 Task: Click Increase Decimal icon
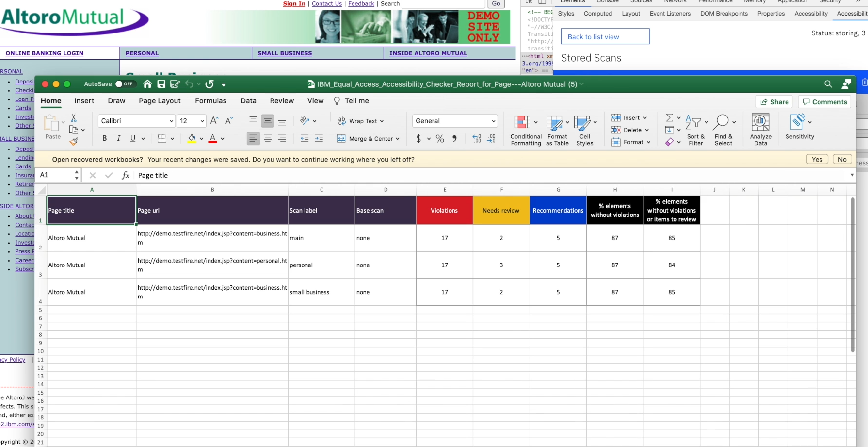pyautogui.click(x=477, y=139)
